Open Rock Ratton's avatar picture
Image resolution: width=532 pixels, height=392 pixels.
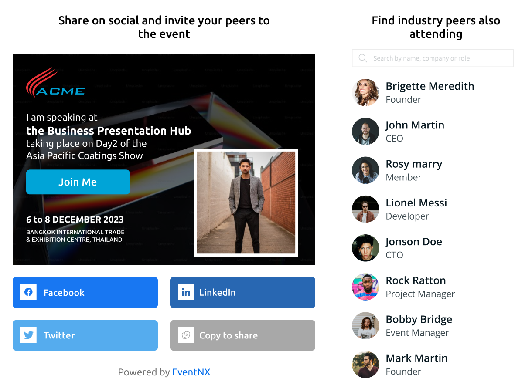365,287
